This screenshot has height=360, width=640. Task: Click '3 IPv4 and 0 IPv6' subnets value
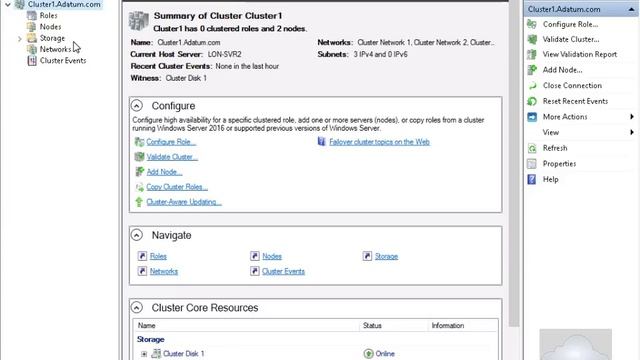tap(380, 54)
